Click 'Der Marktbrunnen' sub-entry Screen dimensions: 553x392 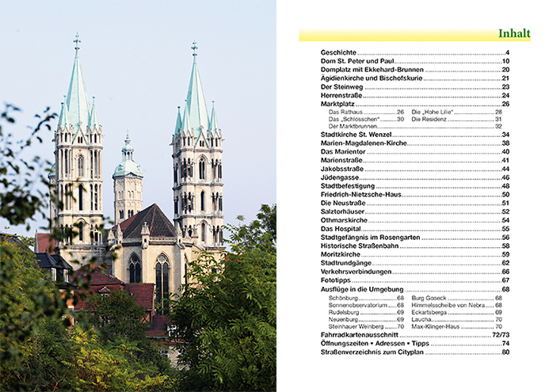(x=415, y=126)
